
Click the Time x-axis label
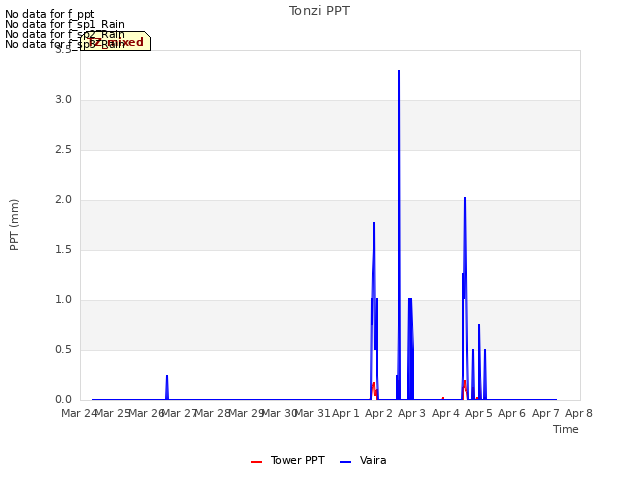(565, 429)
